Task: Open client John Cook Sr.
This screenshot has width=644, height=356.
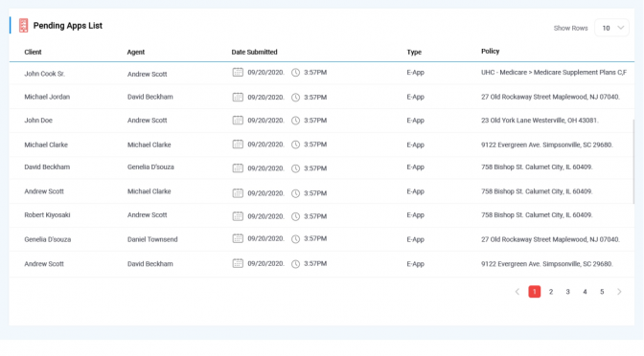Action: (44, 74)
